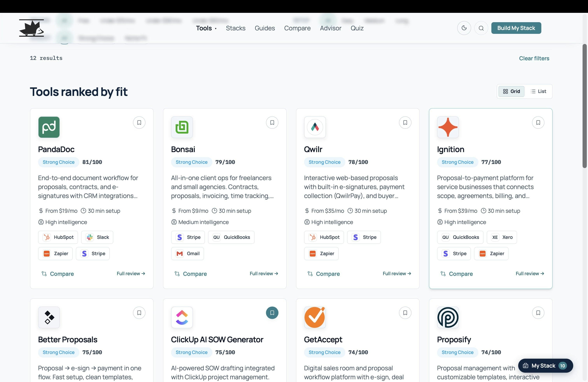Switch to List view

point(539,91)
